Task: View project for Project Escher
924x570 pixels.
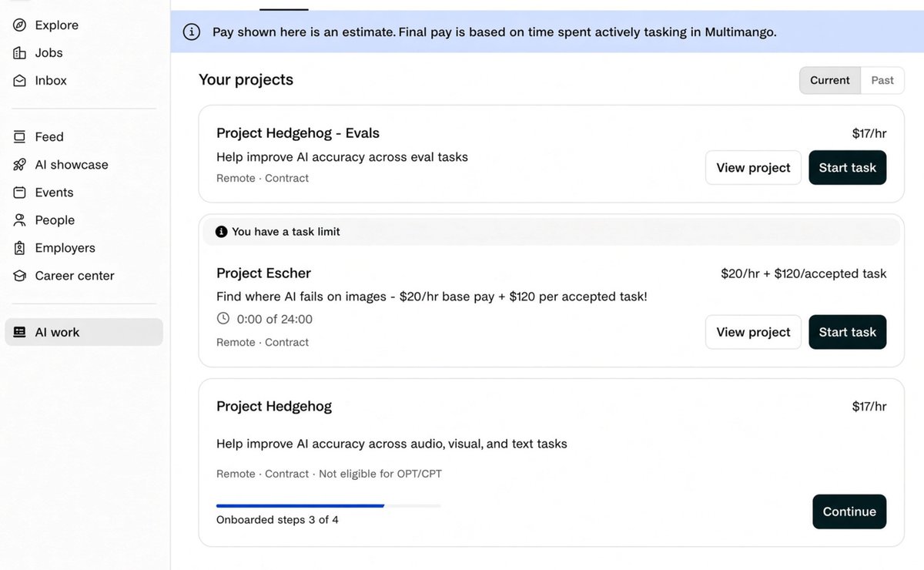Action: tap(753, 332)
